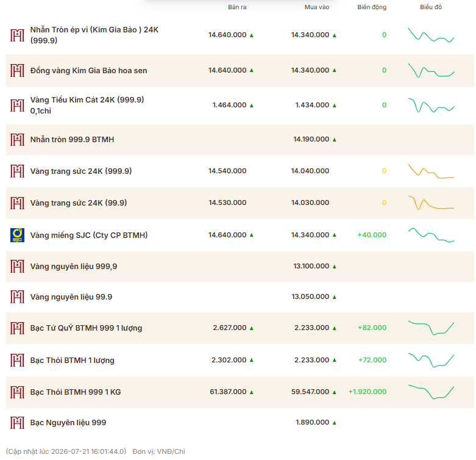Click the green up arrow at 14.190.000
The image size is (476, 460).
tap(335, 140)
